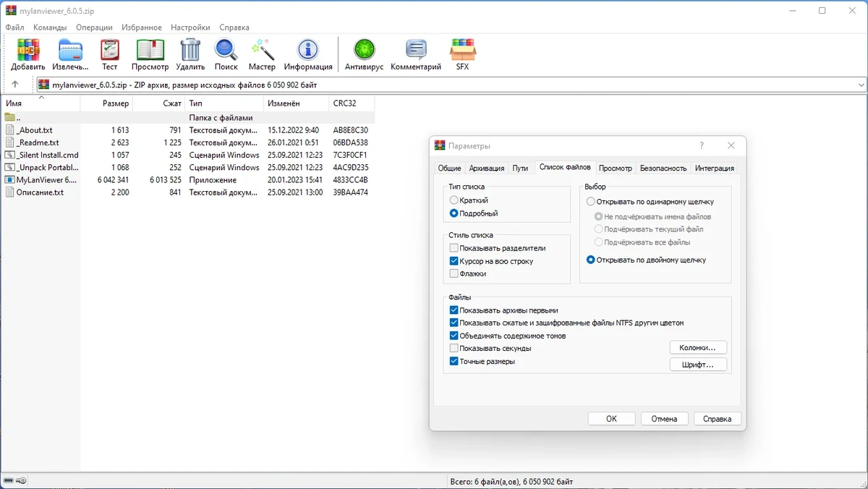
Task: Switch to the Интеграция tab
Action: tap(715, 168)
